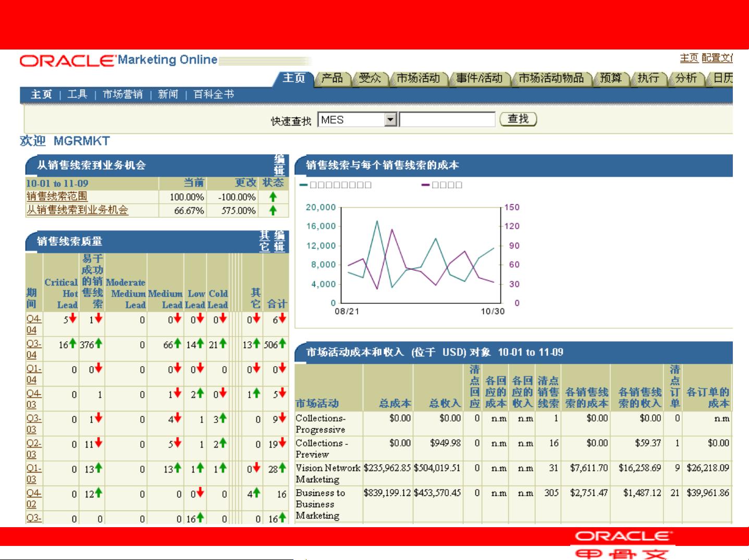
Task: Click the Vision Network Marketing campaign name
Action: click(x=328, y=474)
